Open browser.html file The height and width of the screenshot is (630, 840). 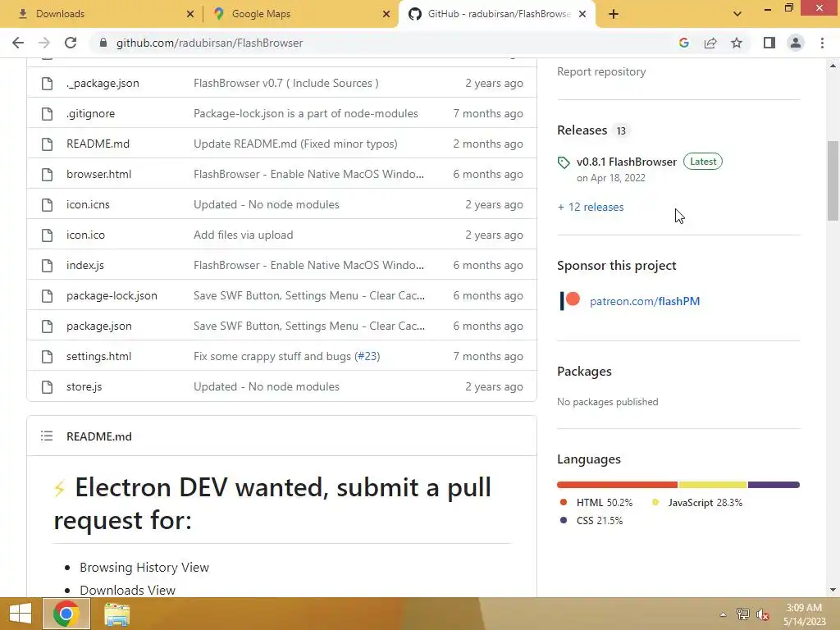(x=98, y=174)
